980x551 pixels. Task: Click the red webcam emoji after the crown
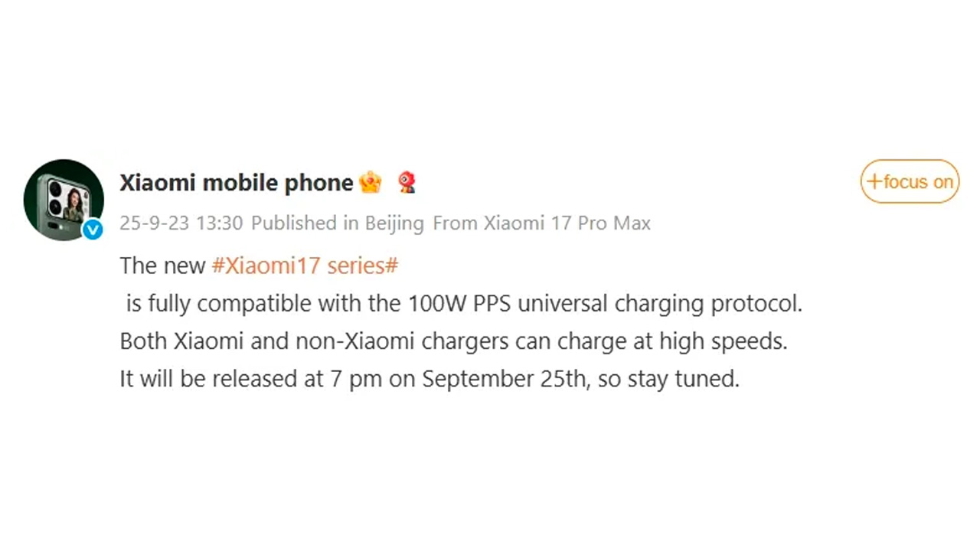click(x=406, y=181)
